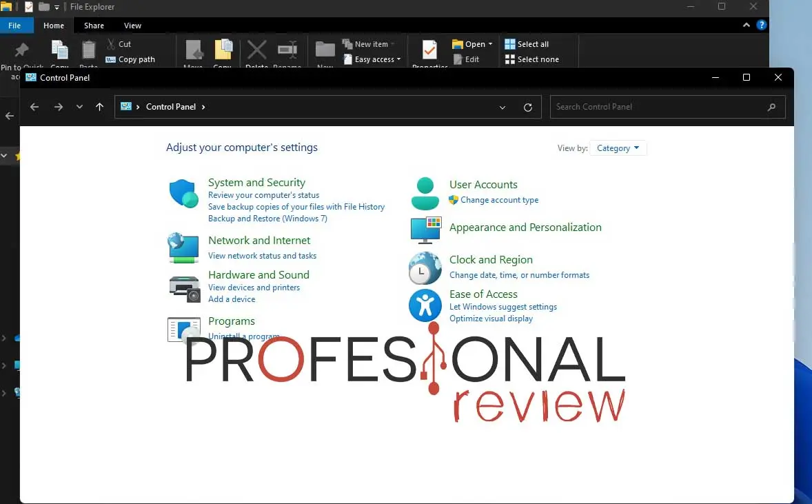Open the Quick Access Toolbar customize dropdown
This screenshot has height=504, width=812.
pyautogui.click(x=57, y=8)
